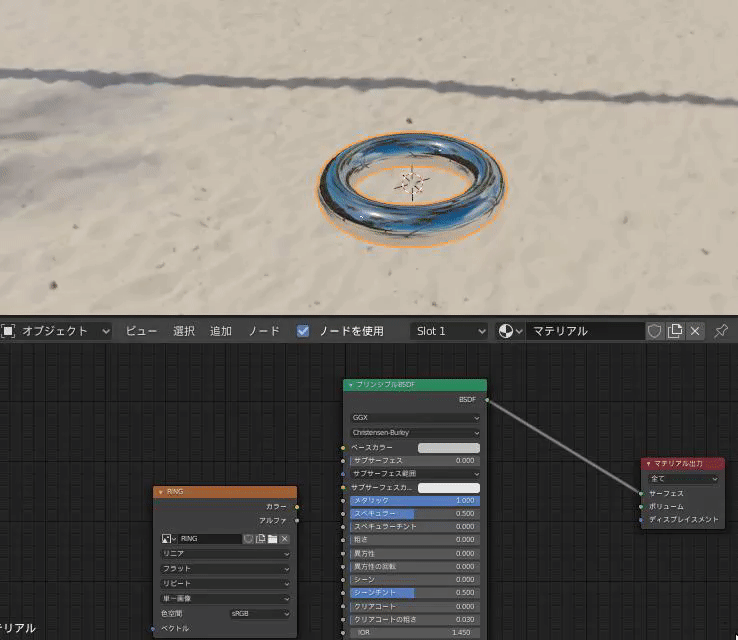Open the 全て target dropdown

(x=683, y=479)
